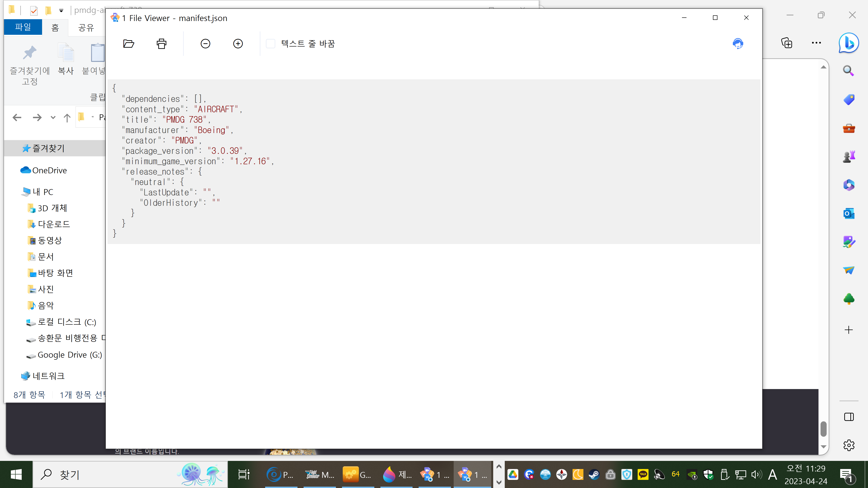Open the Drop paper plane icon in the sidebar

click(x=849, y=270)
